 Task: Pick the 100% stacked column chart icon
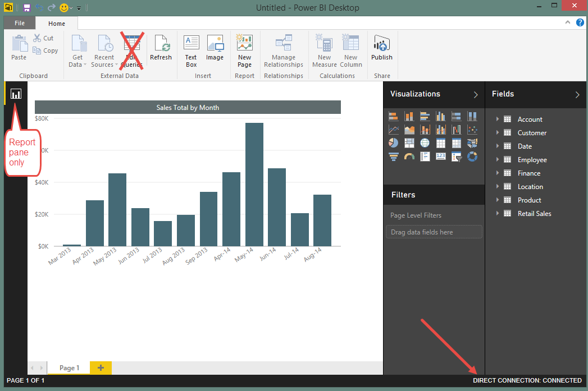472,117
